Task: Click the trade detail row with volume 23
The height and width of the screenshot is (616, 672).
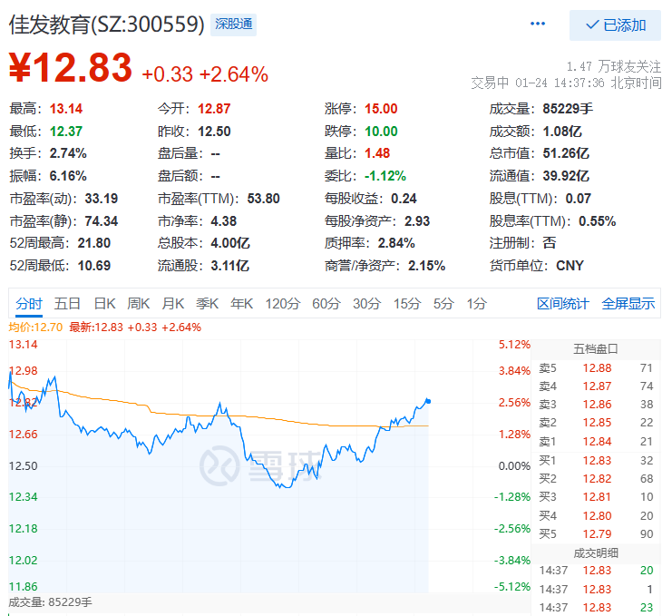Action: 596,608
